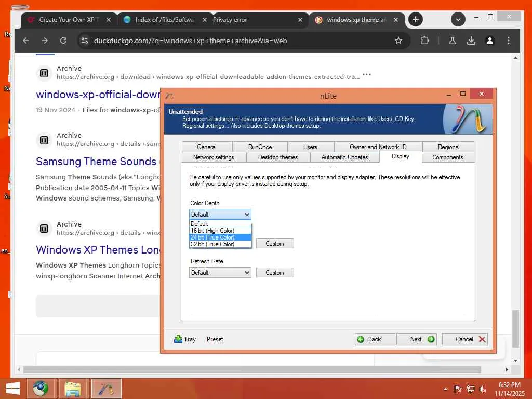Open Action Center flag icon
Viewport: 532px width, 399px height.
point(458,389)
